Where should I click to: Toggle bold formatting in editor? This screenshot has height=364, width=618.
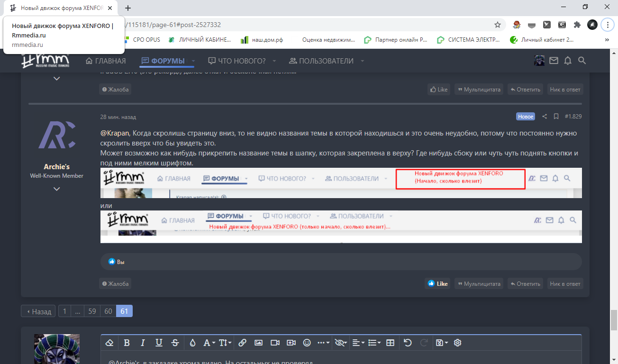point(127,343)
